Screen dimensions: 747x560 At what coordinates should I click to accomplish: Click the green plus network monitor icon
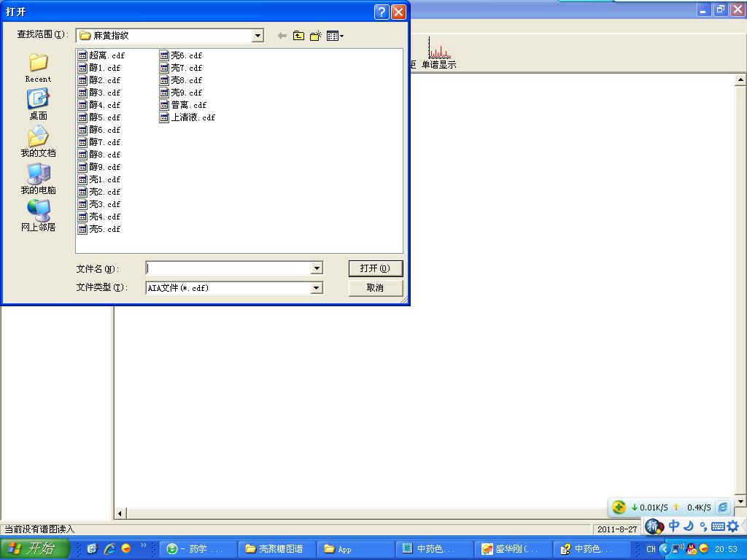tap(619, 507)
